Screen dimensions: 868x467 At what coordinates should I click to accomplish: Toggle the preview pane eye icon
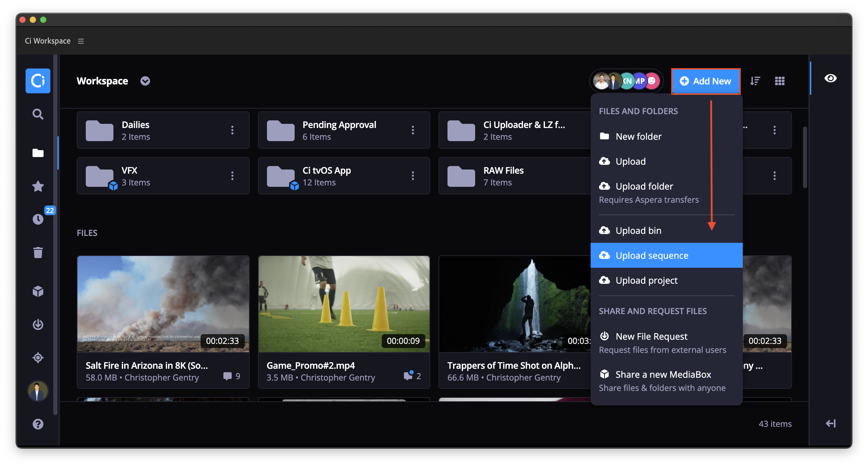[831, 79]
